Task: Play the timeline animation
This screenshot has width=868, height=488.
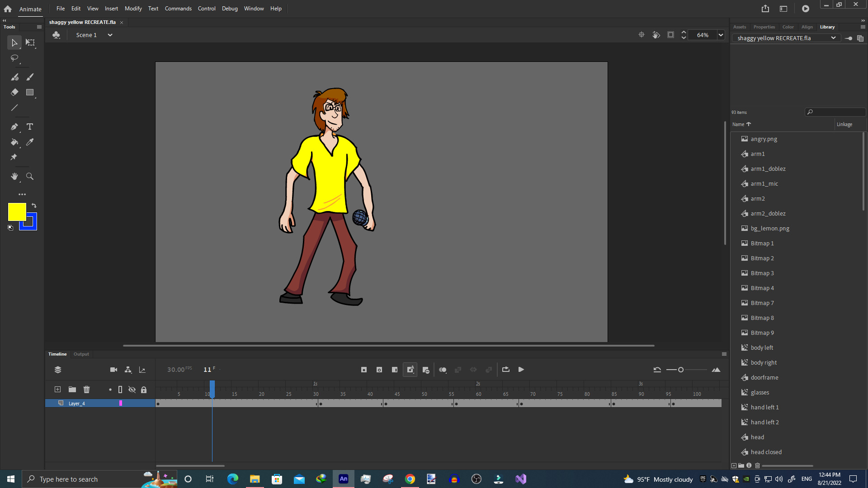Action: (x=521, y=370)
